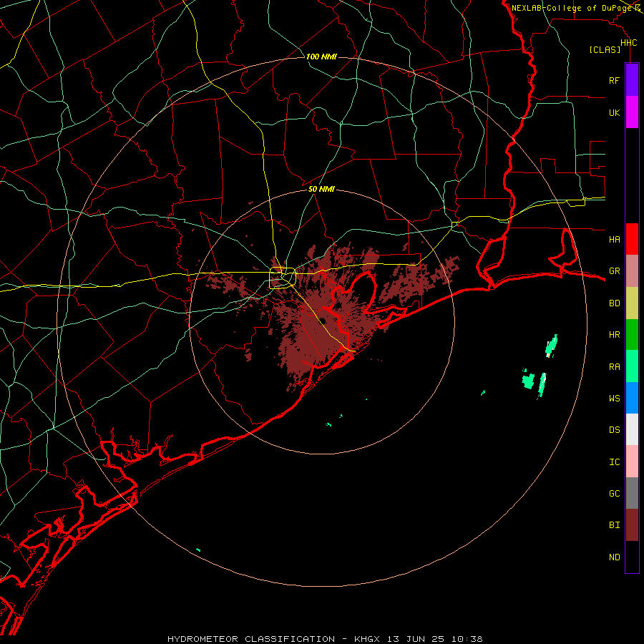Click the '13 JUN 25' date text
Viewport: 644px width, 644px height.
click(x=416, y=639)
